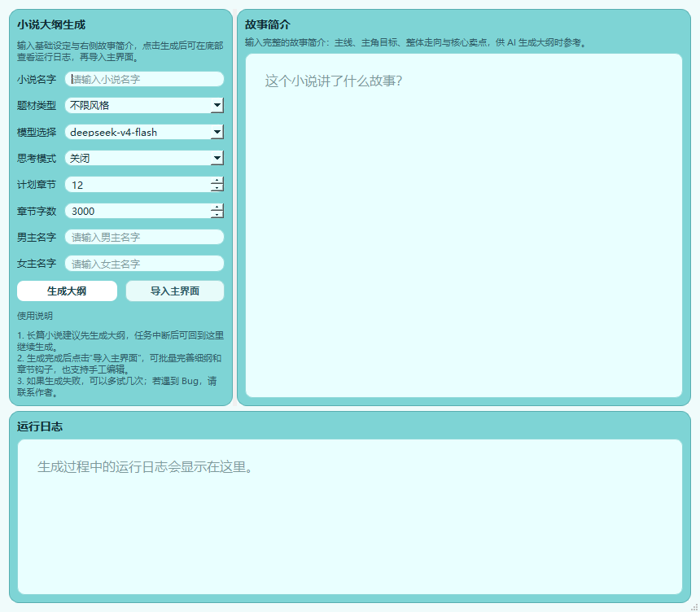Click the instruction line starting 1. 长篇小说建议
Screen dimensions: 700x612
pos(120,341)
